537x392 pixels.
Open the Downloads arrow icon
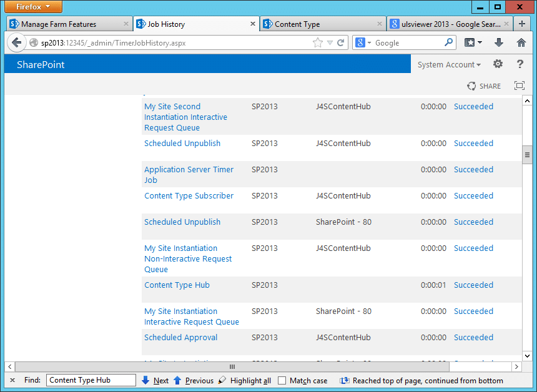[499, 42]
